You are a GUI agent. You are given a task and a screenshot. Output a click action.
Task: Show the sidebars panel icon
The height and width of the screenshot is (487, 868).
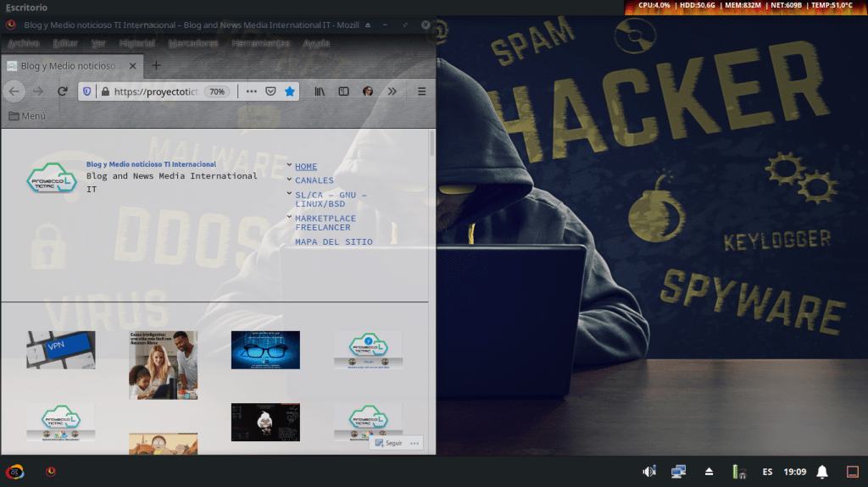point(343,91)
